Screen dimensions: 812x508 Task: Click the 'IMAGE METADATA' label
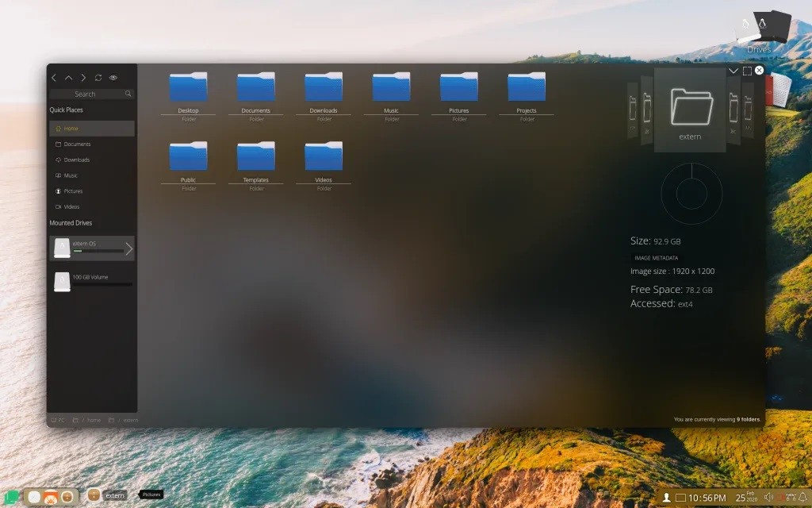pyautogui.click(x=656, y=258)
